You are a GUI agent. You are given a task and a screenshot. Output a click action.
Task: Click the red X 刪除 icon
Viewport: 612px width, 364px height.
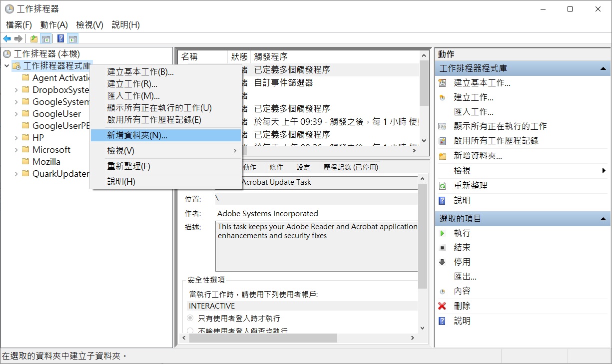(x=442, y=306)
